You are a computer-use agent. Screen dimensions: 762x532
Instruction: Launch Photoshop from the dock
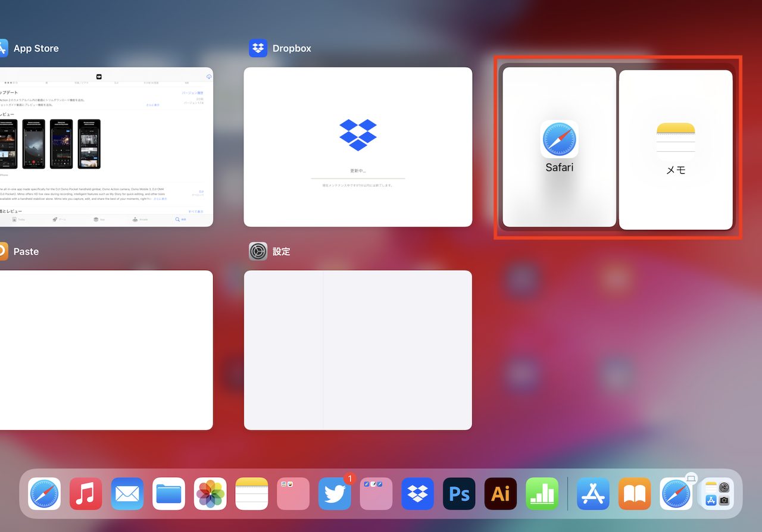click(x=459, y=493)
